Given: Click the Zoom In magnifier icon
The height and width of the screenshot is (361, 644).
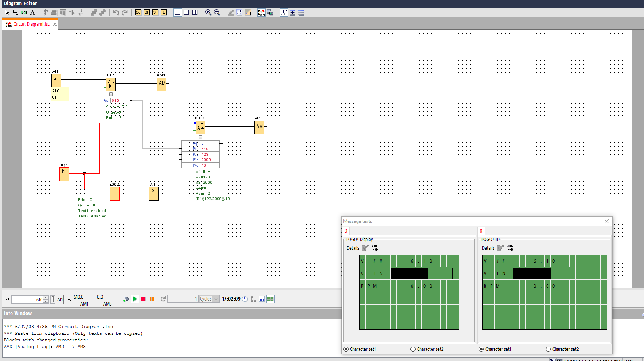Looking at the screenshot, I should [208, 12].
